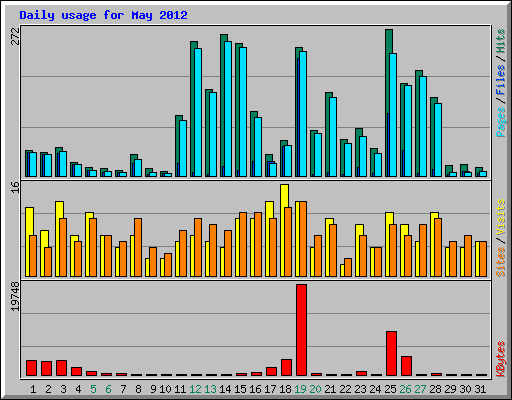Click the 19748 KBytes axis label
Screen dimensions: 512x400
pos(15,297)
